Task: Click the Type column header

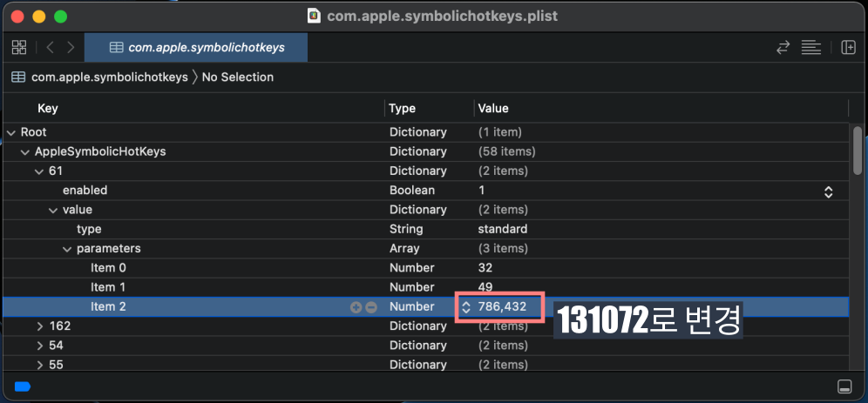Action: (x=403, y=108)
